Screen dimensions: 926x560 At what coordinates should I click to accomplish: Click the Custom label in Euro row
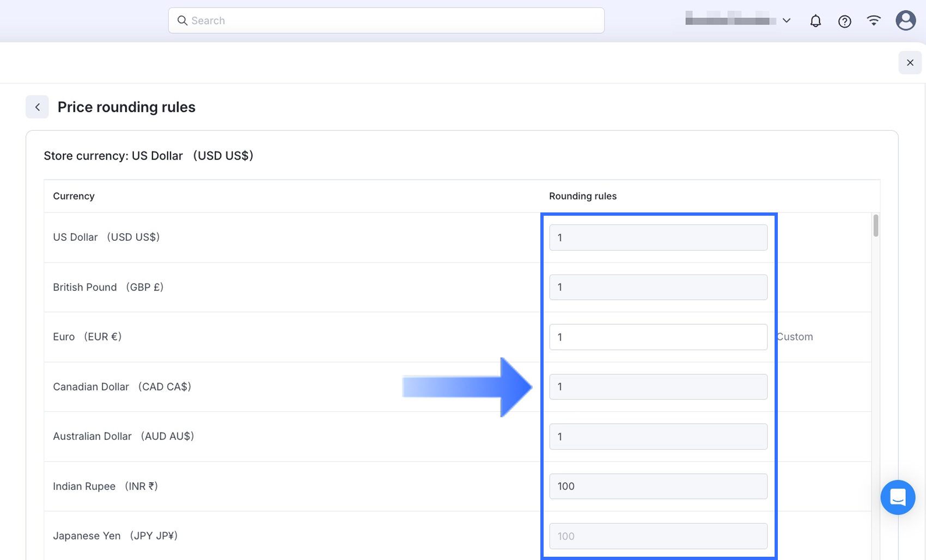coord(795,337)
